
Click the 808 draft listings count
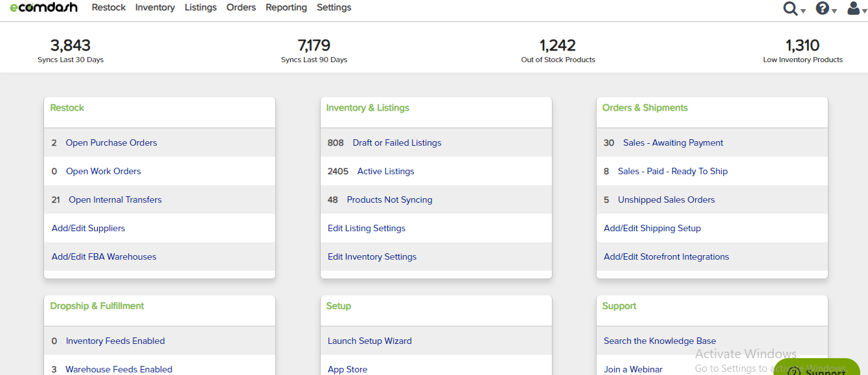point(336,142)
